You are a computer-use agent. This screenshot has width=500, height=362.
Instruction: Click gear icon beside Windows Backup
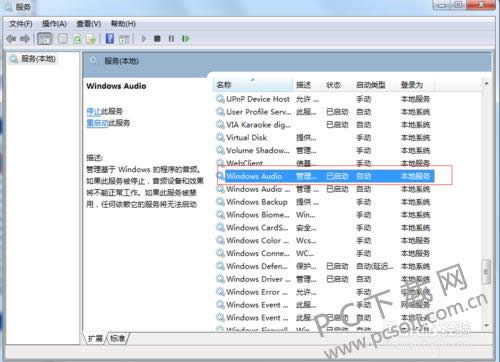point(220,202)
